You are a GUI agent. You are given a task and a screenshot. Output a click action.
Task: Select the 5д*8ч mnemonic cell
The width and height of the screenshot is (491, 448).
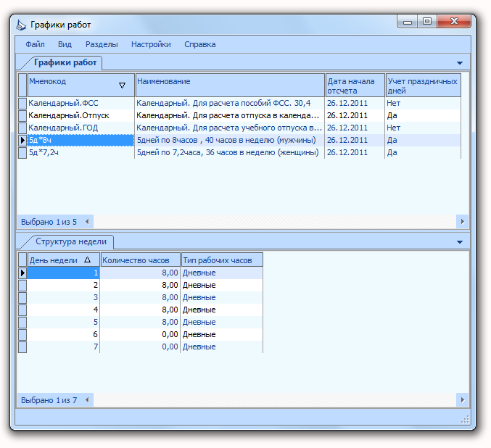tap(81, 140)
